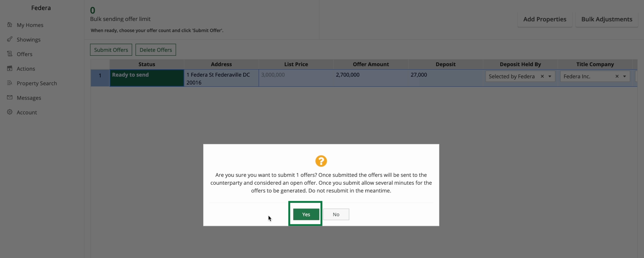This screenshot has width=644, height=258.
Task: Click the Delete Offers button
Action: click(x=156, y=50)
